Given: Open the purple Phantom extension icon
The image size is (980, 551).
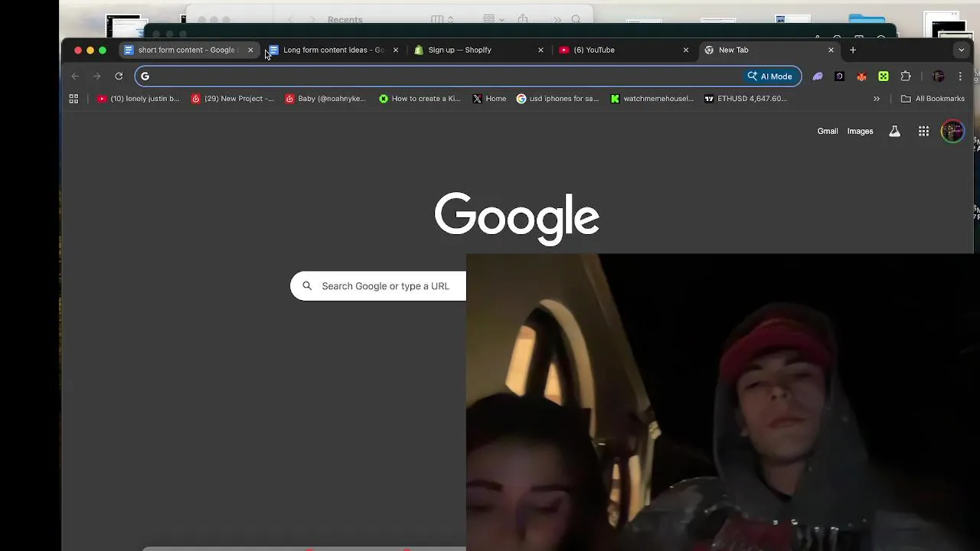Looking at the screenshot, I should tap(818, 76).
